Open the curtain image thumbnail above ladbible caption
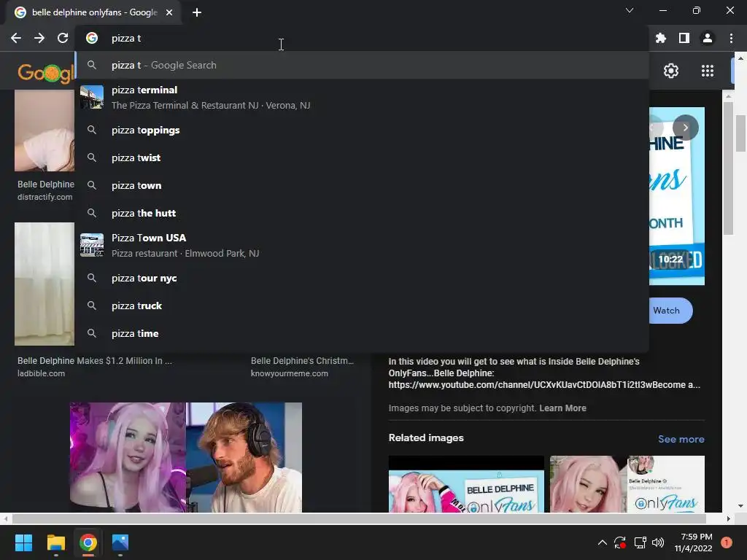Screen dimensions: 747x560 [x=44, y=284]
